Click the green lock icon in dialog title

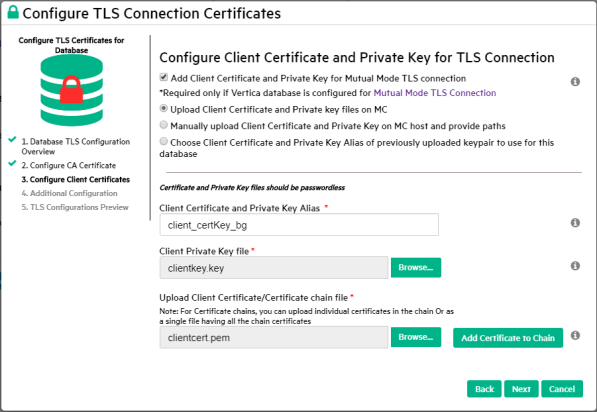pos(13,12)
